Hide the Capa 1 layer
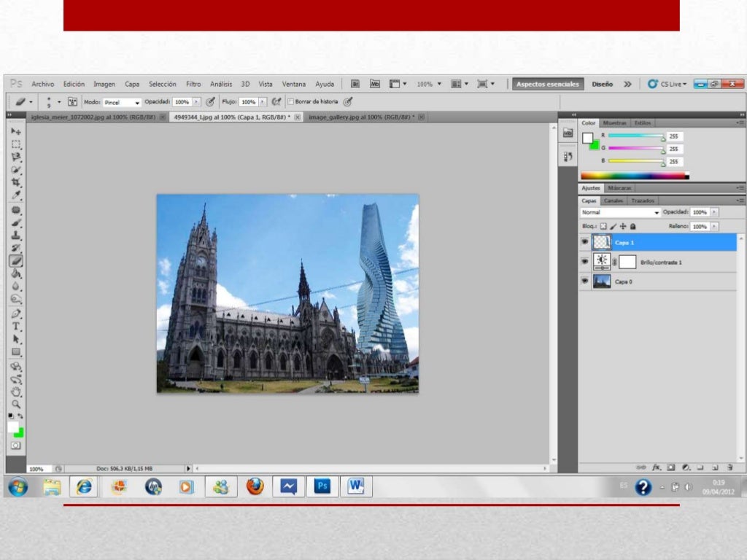The image size is (747, 560). tap(584, 242)
